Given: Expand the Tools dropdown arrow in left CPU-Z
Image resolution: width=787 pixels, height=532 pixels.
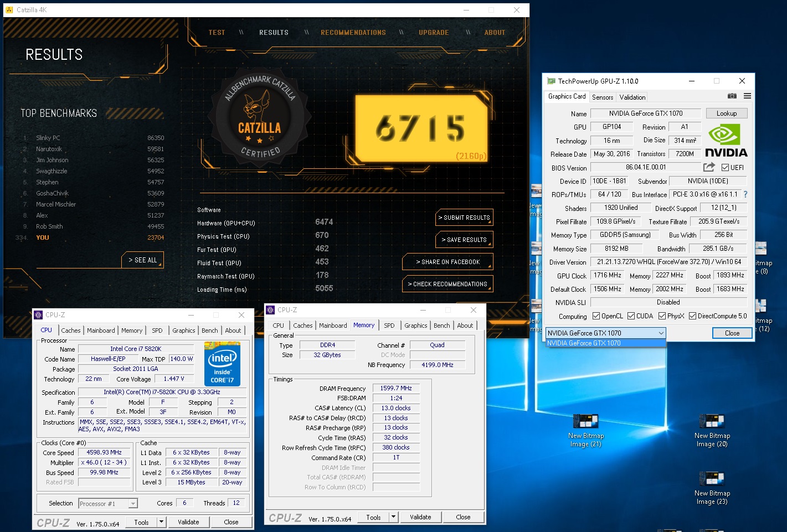Looking at the screenshot, I should click(x=161, y=522).
